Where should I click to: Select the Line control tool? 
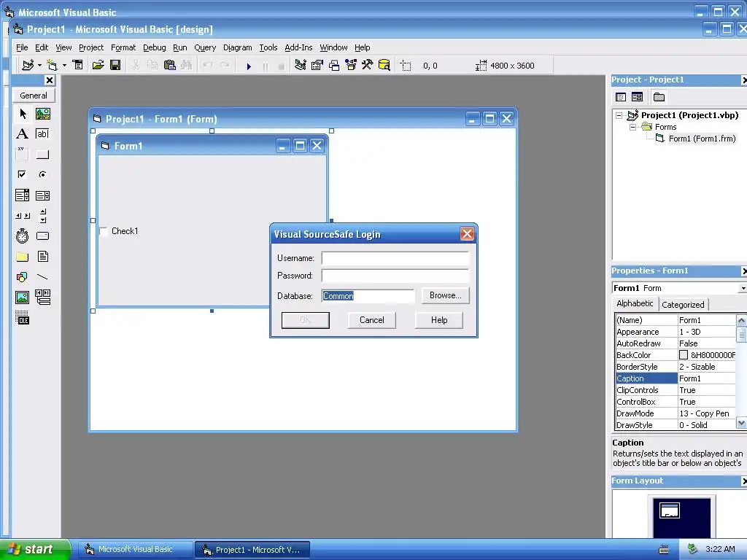[x=43, y=277]
